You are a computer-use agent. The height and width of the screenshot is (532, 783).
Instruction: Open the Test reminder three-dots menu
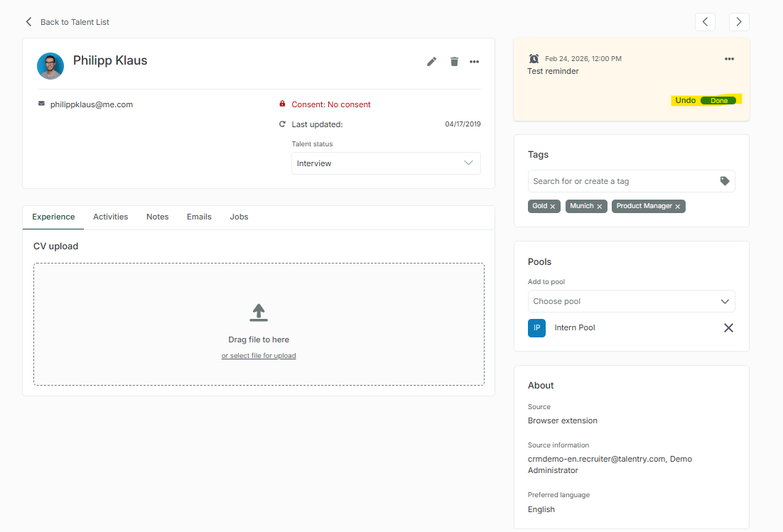click(729, 59)
